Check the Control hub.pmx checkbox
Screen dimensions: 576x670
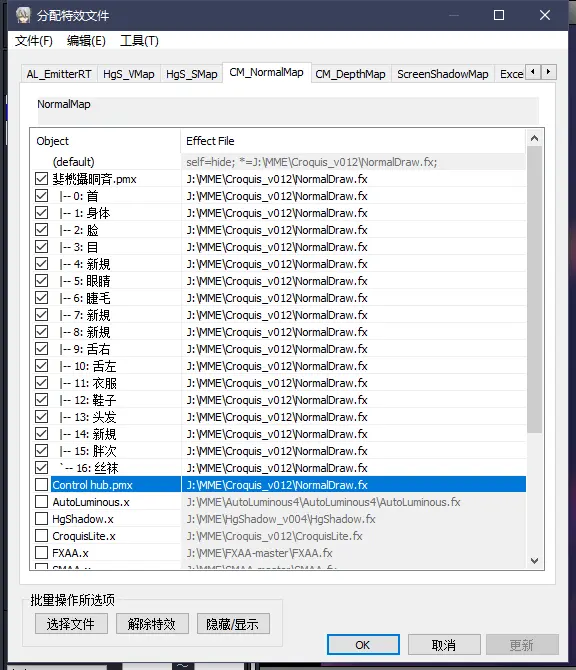[x=41, y=485]
